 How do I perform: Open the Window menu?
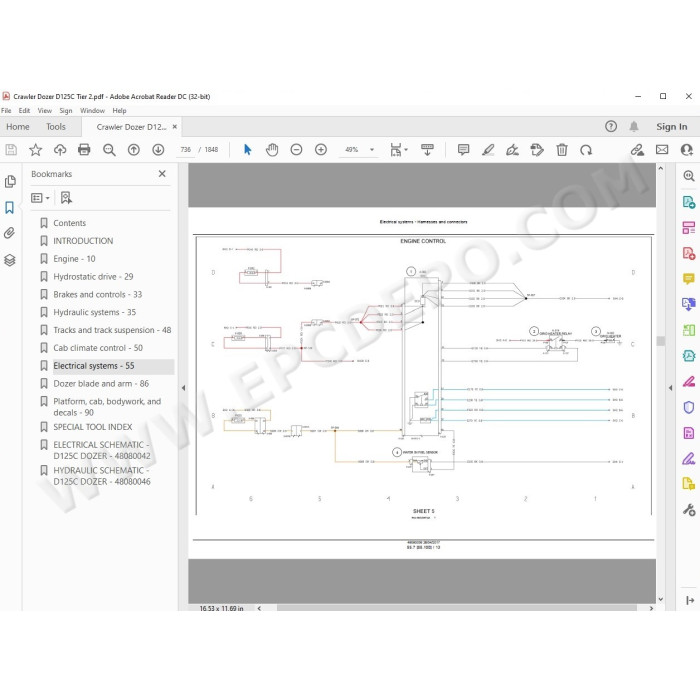[x=92, y=111]
